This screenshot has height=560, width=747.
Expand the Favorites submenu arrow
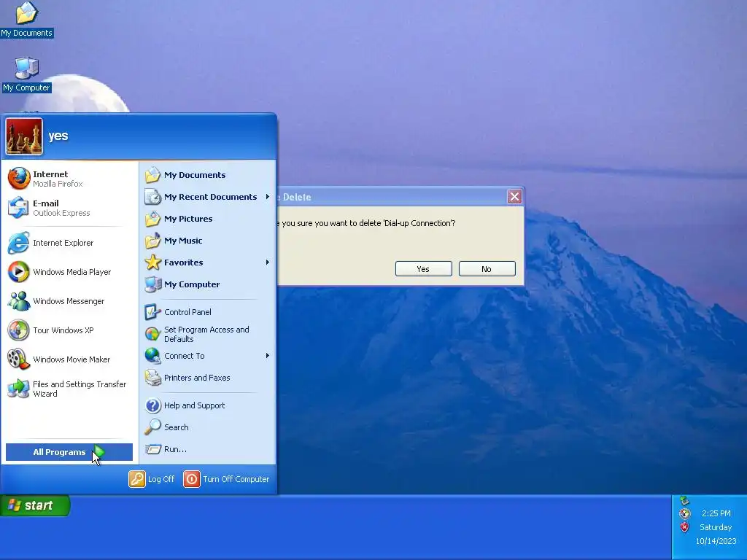click(267, 262)
